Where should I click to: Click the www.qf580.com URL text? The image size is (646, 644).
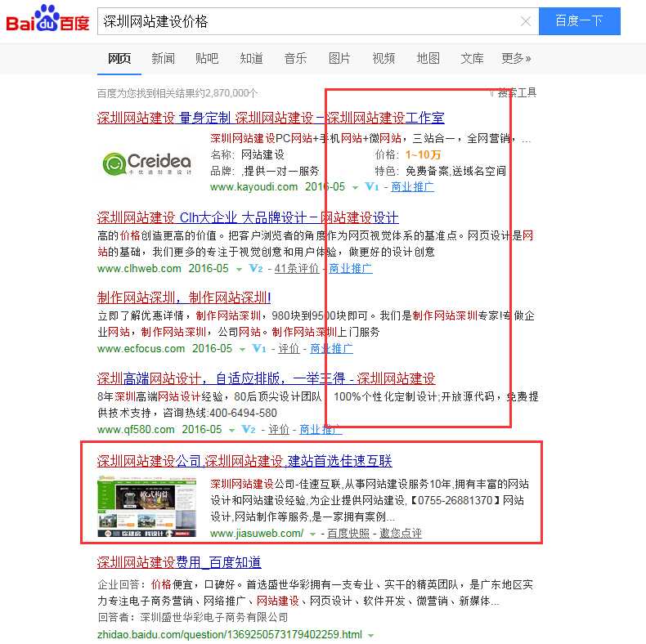[x=136, y=430]
